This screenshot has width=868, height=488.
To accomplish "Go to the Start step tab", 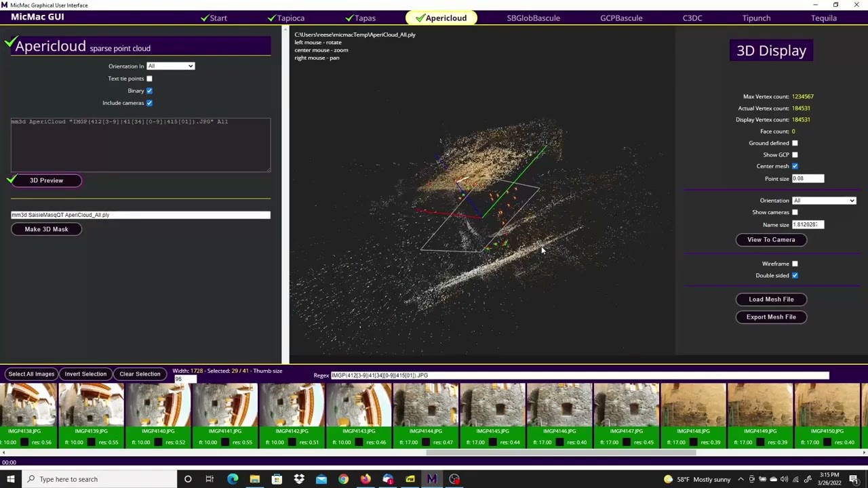I will coord(214,18).
